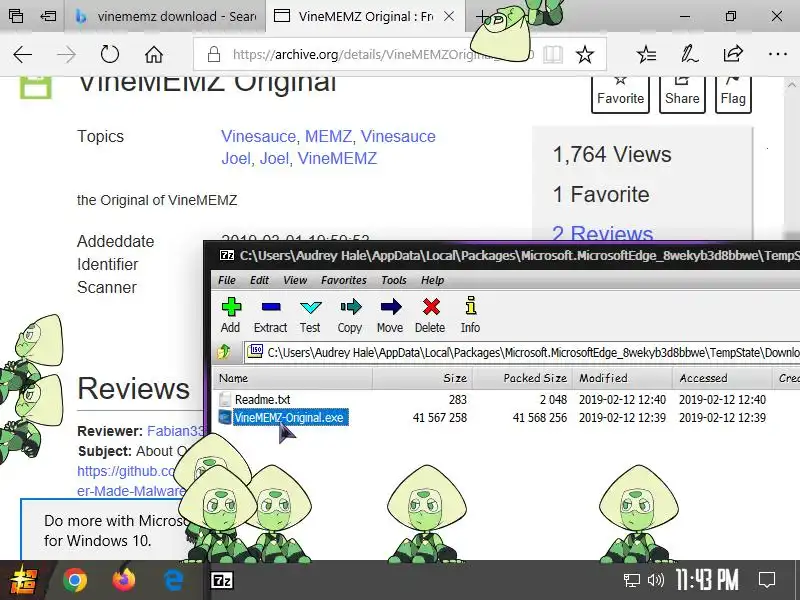
Task: Click the Flag button on archive.org
Action: click(733, 93)
